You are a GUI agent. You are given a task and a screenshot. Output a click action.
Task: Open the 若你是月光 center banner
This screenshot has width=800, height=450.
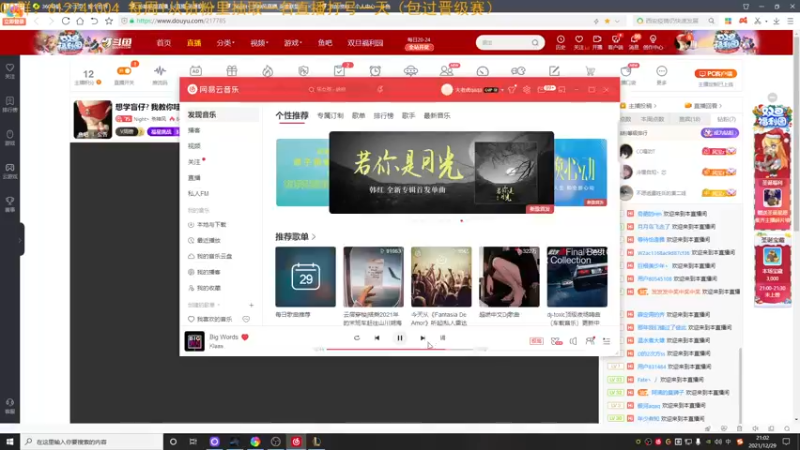441,172
